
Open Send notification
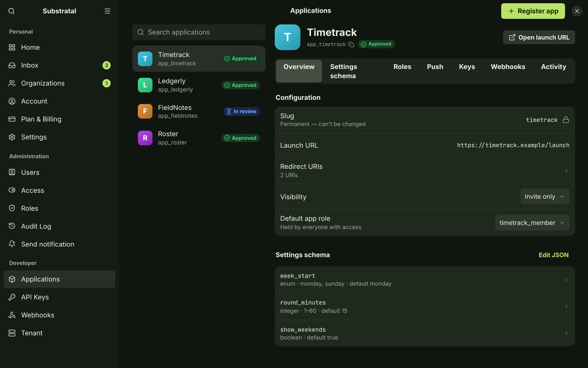point(59,244)
